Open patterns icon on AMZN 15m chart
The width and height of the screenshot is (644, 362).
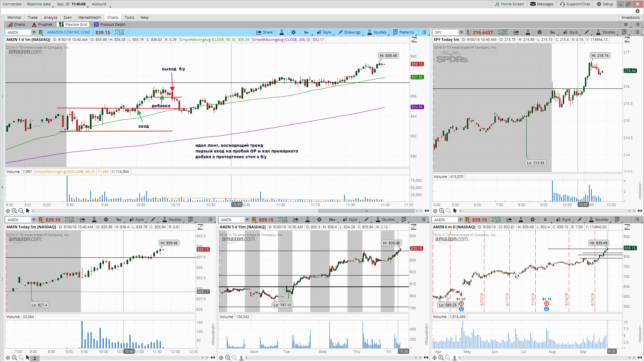pos(404,220)
